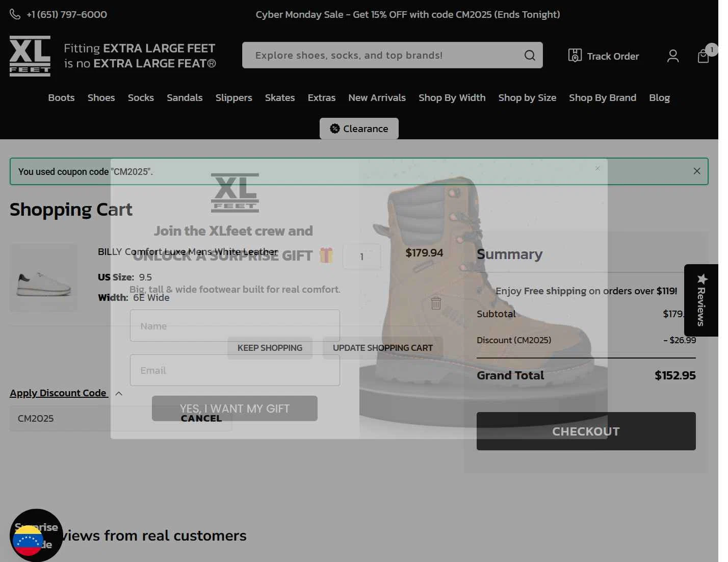Open Shop By Brand menu
Screen dimensions: 728x562
[603, 97]
